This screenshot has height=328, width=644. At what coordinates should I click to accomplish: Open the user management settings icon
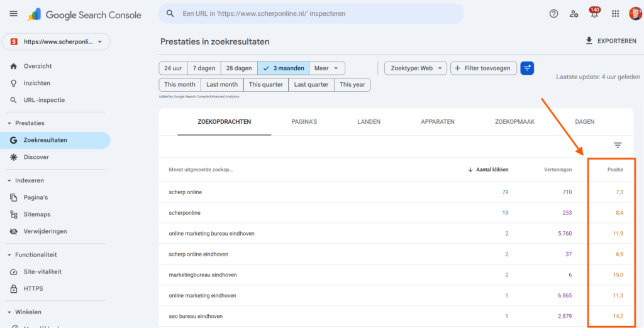tap(574, 14)
